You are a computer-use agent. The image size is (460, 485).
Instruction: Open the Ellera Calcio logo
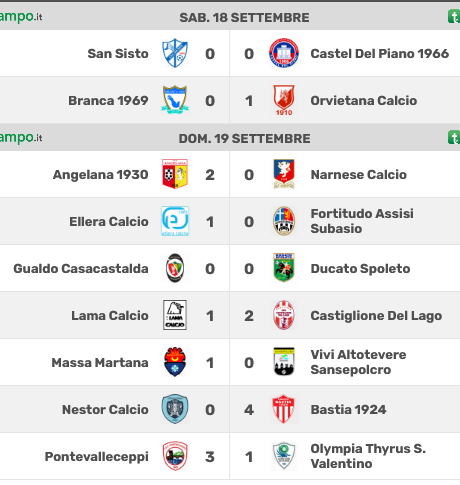point(175,221)
